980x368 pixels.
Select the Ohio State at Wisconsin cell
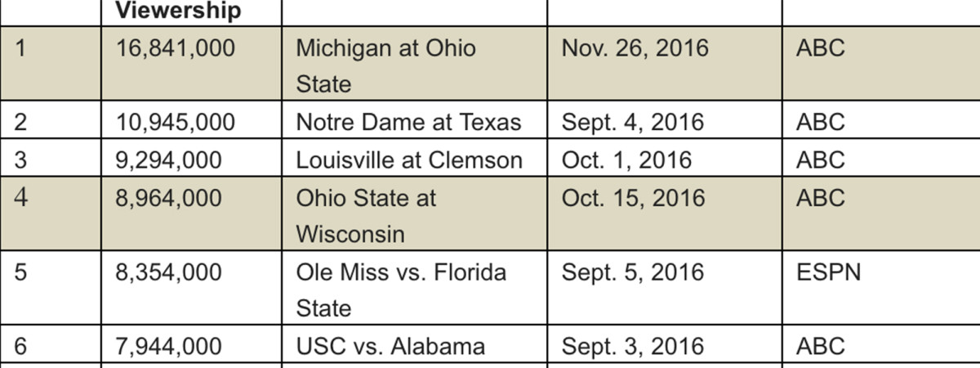(366, 216)
